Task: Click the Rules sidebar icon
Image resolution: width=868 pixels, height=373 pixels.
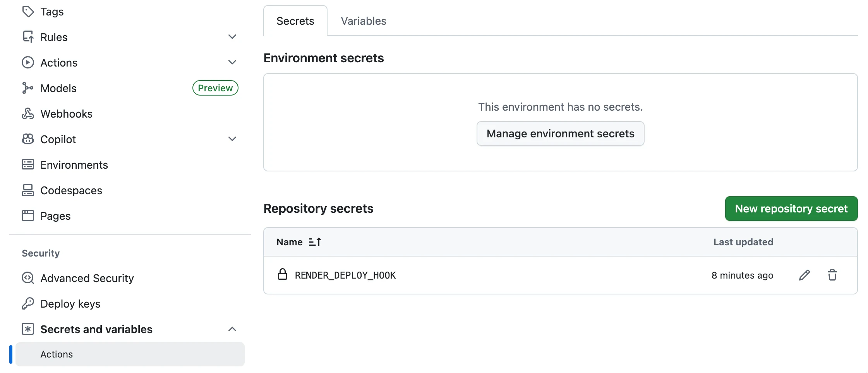Action: [x=28, y=37]
